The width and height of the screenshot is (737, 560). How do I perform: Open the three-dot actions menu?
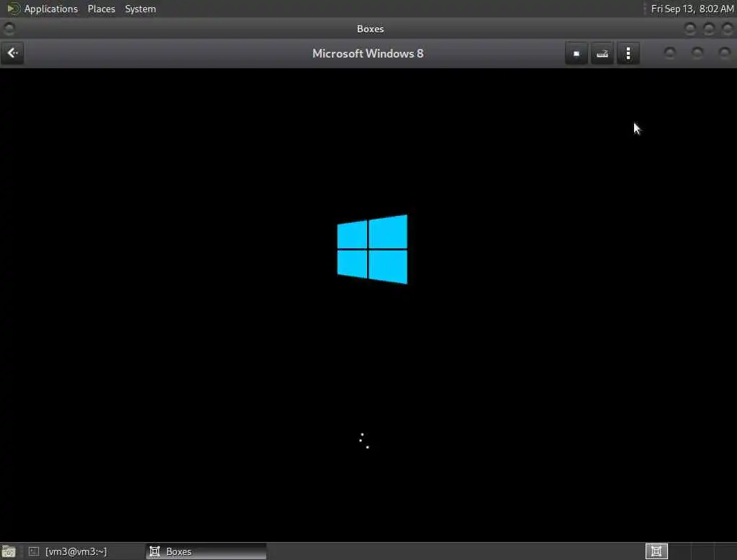click(x=628, y=53)
